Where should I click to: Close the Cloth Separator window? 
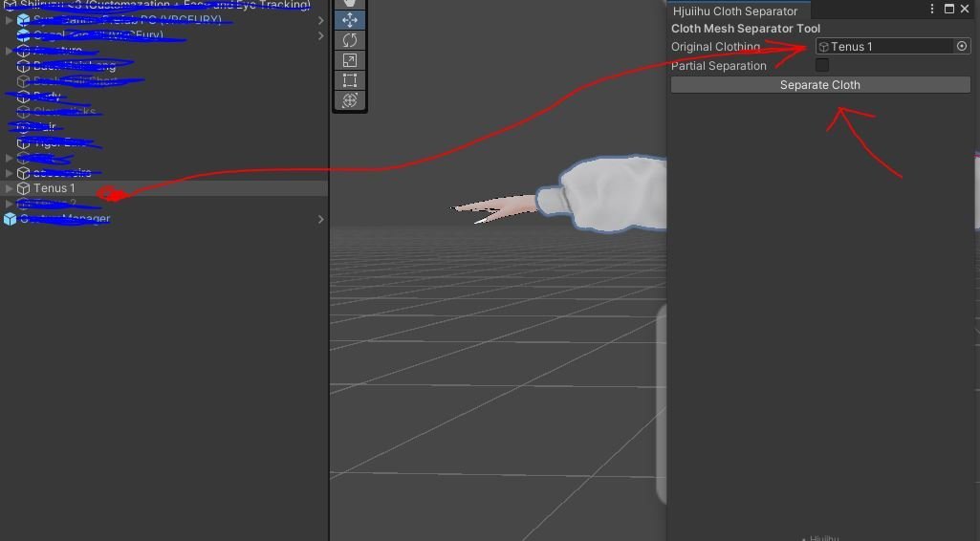(965, 9)
